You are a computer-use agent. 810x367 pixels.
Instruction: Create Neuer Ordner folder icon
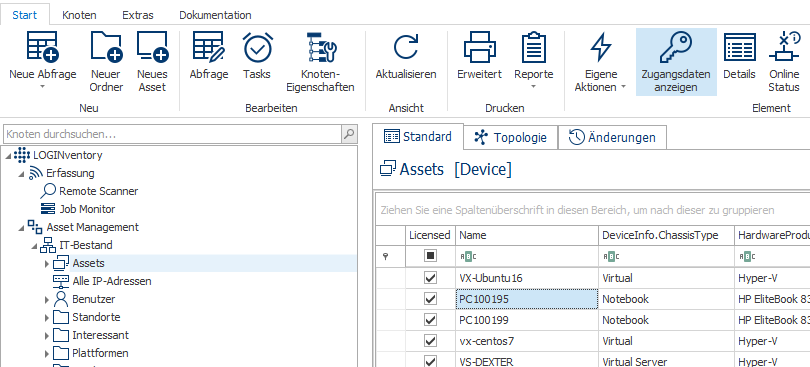coord(105,47)
